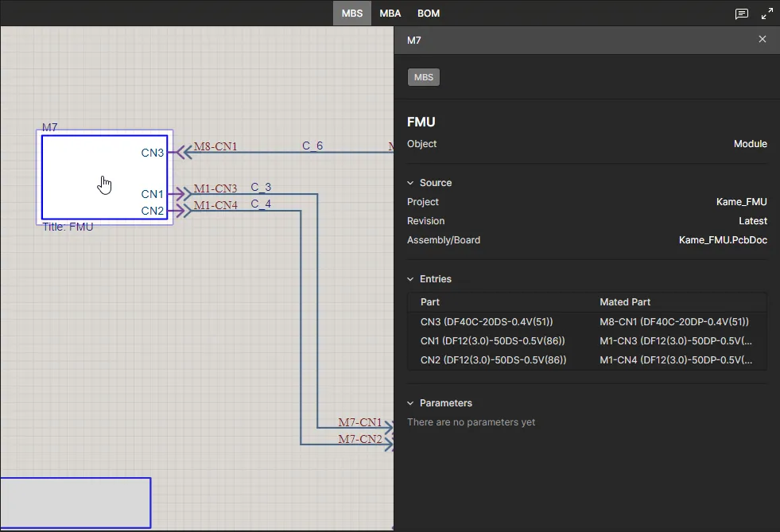Click the MBS badge button

click(x=424, y=77)
